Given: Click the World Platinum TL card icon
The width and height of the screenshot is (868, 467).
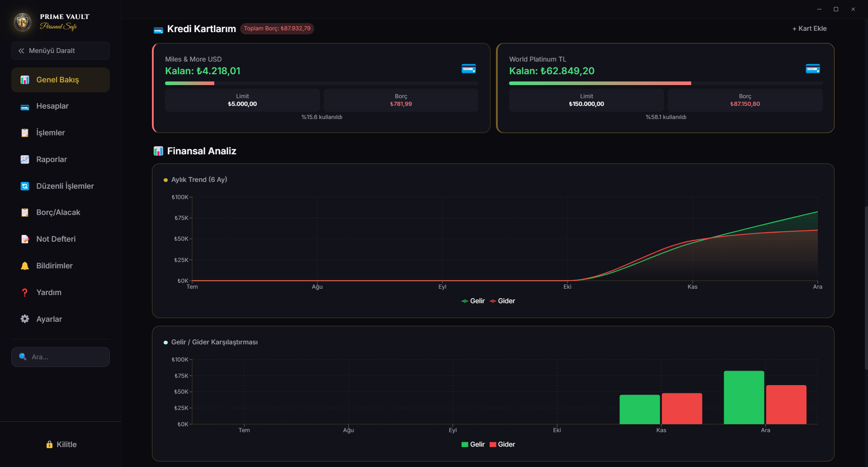Looking at the screenshot, I should [812, 69].
